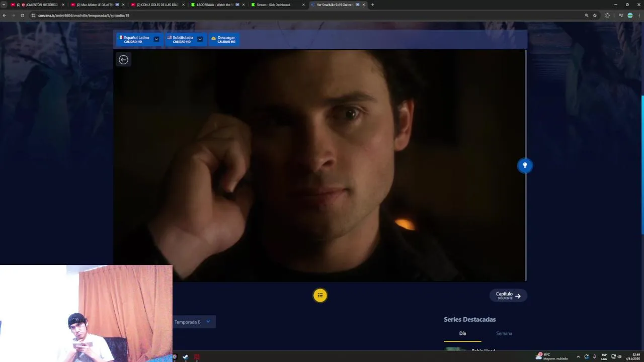Open the clock showing 22:49

(632, 357)
